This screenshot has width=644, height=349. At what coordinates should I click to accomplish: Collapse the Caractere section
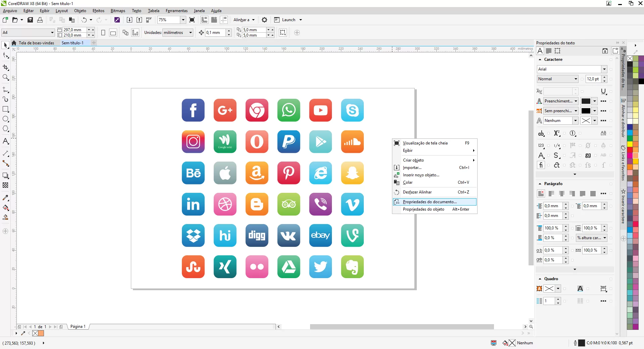(540, 59)
